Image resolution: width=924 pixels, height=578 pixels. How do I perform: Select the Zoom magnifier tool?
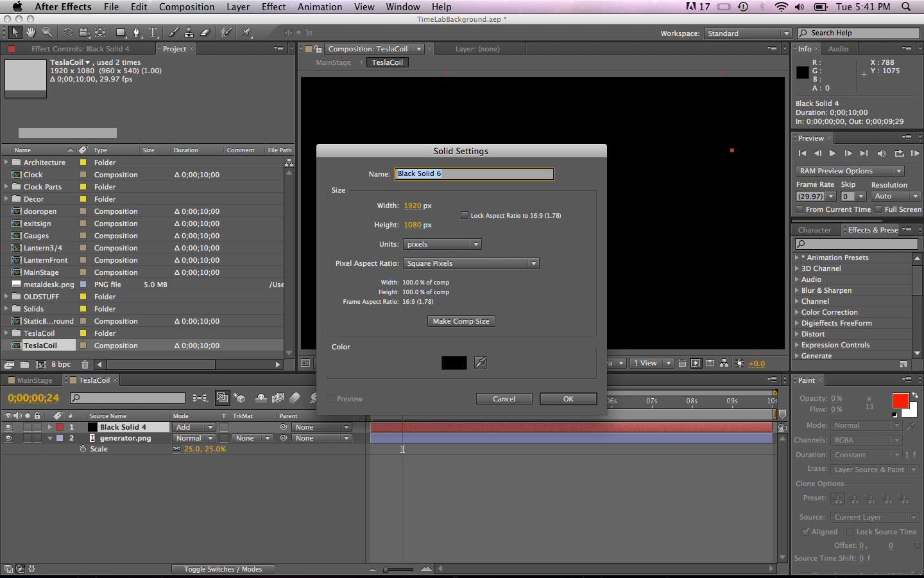47,32
